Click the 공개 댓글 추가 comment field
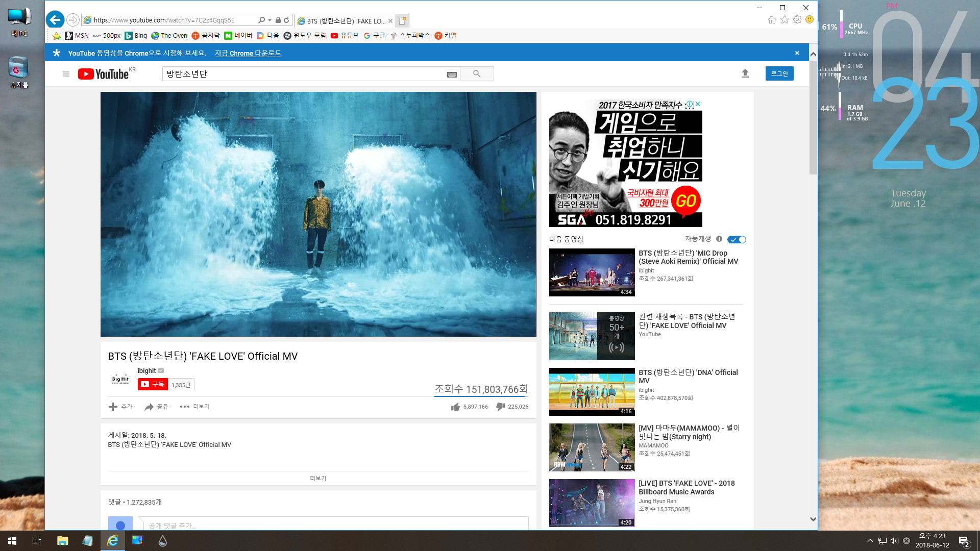The height and width of the screenshot is (551, 980). pos(335,525)
